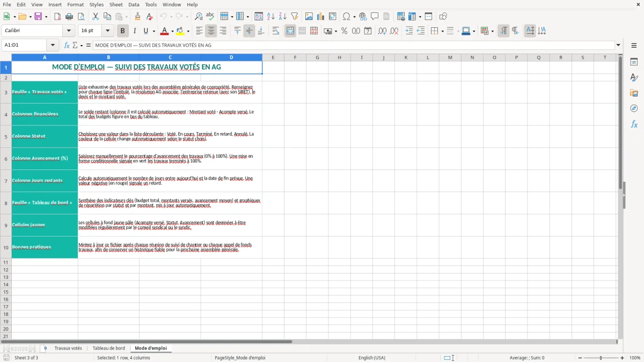Toggle Center Horizontally alignment
Viewport: 644px width, 362px height.
pos(211,31)
